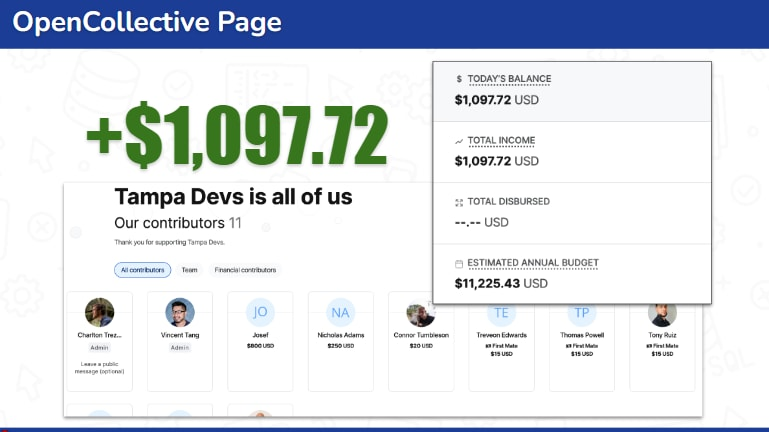This screenshot has height=432, width=769.
Task: Click the Total Income label
Action: click(x=501, y=141)
